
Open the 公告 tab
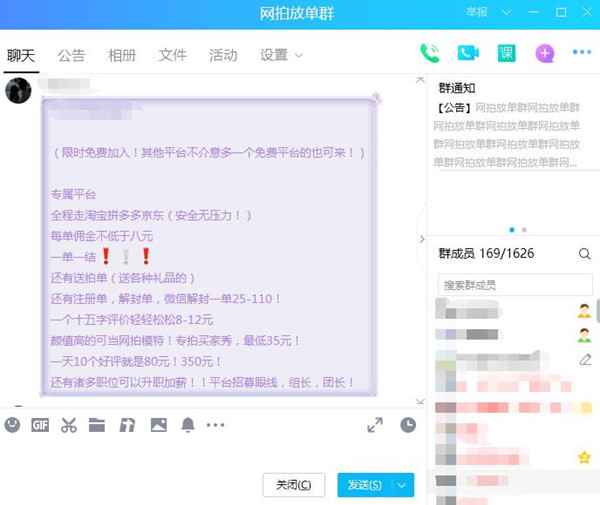[x=71, y=56]
